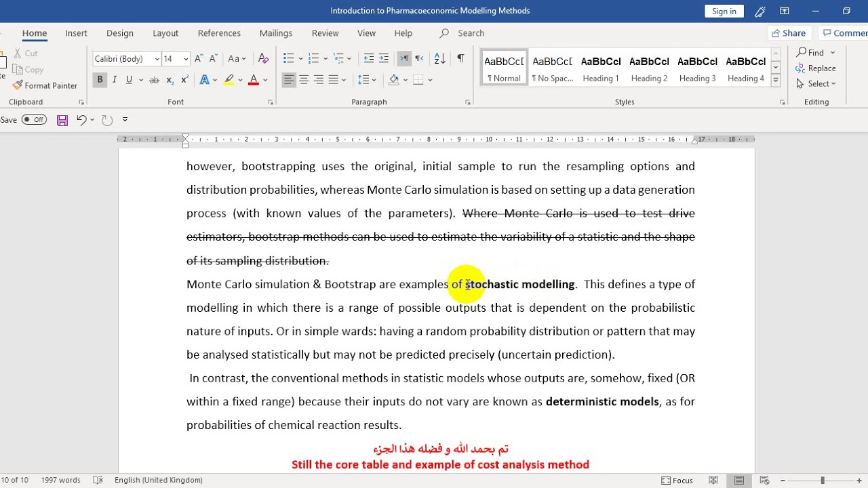Image resolution: width=868 pixels, height=488 pixels.
Task: Click the Increase Font Size icon
Action: click(199, 59)
